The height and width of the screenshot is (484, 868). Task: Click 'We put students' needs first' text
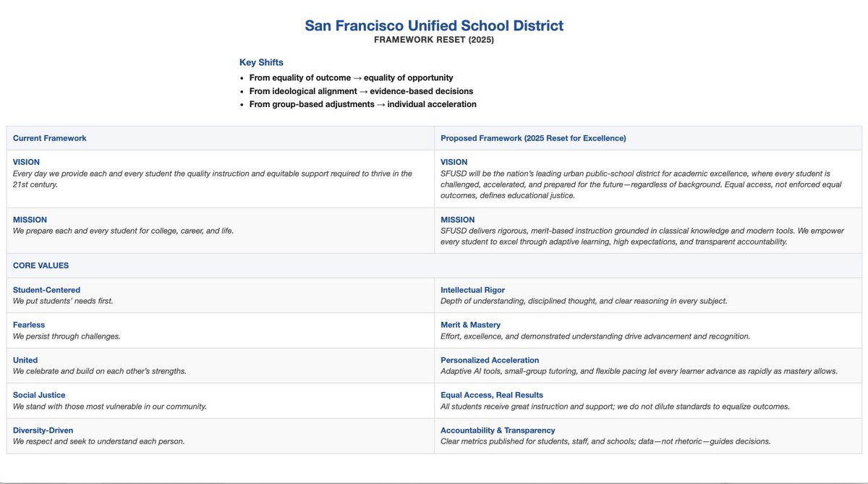coord(63,301)
